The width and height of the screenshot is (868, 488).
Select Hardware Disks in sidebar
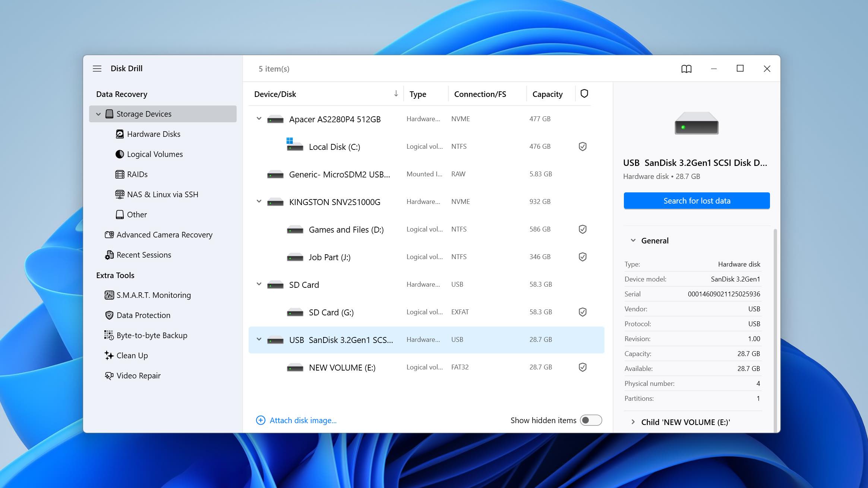click(154, 134)
